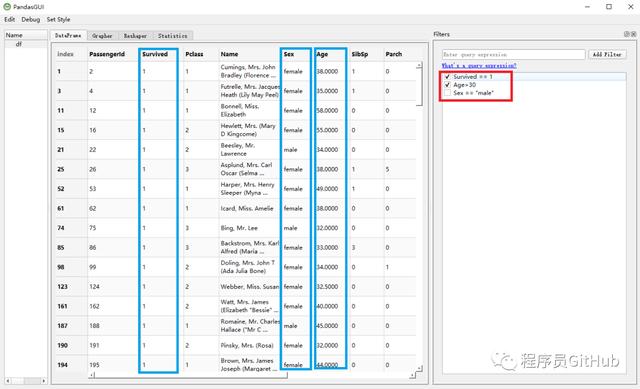
Task: Close the Filters panel with its small X icon
Action: (x=633, y=34)
